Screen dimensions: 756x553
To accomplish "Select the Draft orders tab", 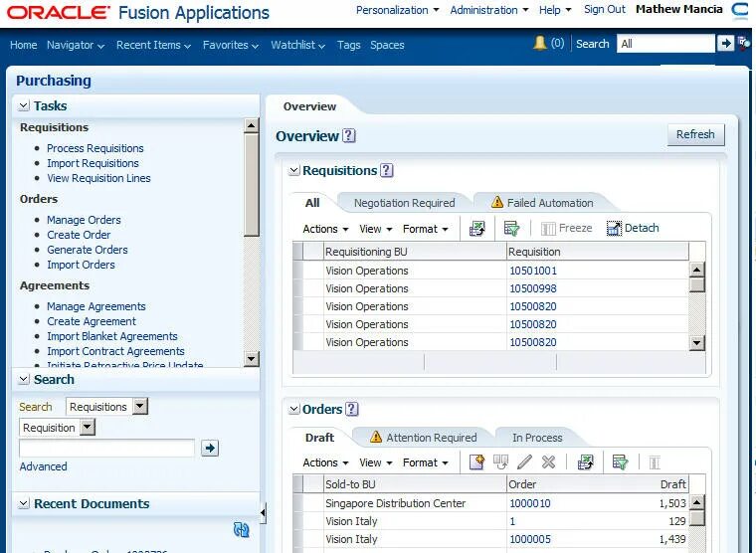I will 319,438.
